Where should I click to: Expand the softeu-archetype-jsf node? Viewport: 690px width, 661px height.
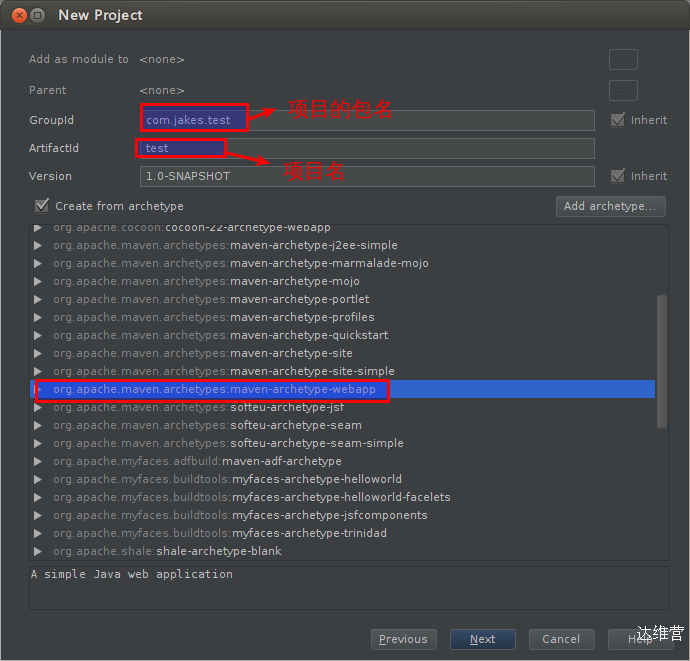coord(38,408)
